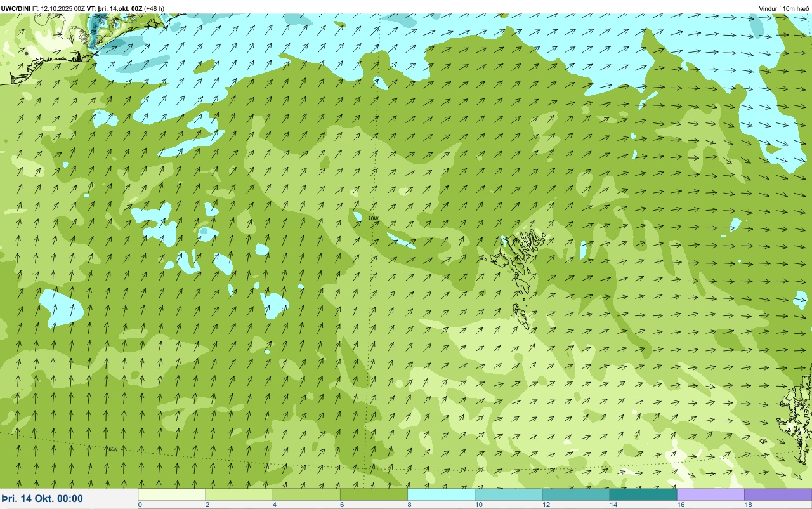Click the light green 2–4 legend swatch
Screen dimensions: 812x509
click(x=239, y=494)
